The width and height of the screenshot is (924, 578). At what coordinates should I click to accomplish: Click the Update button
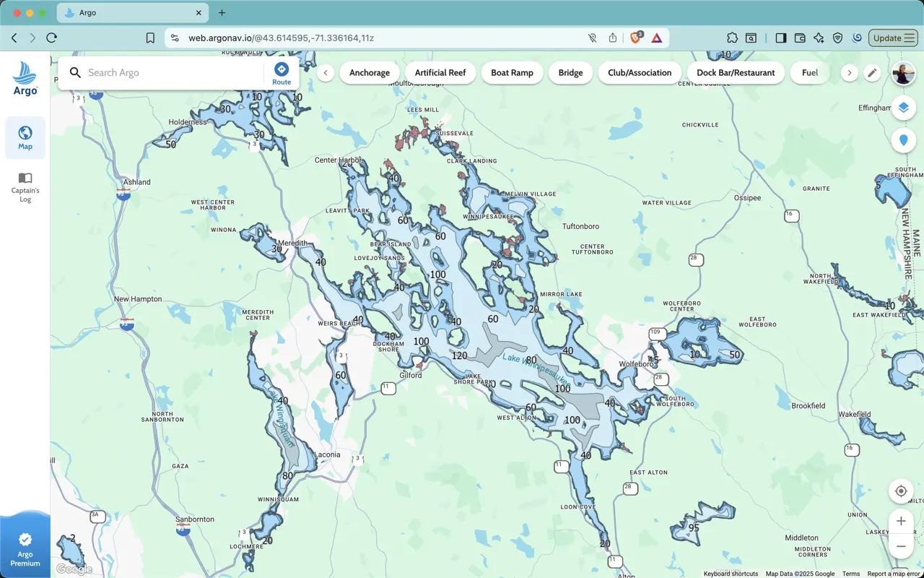click(893, 38)
